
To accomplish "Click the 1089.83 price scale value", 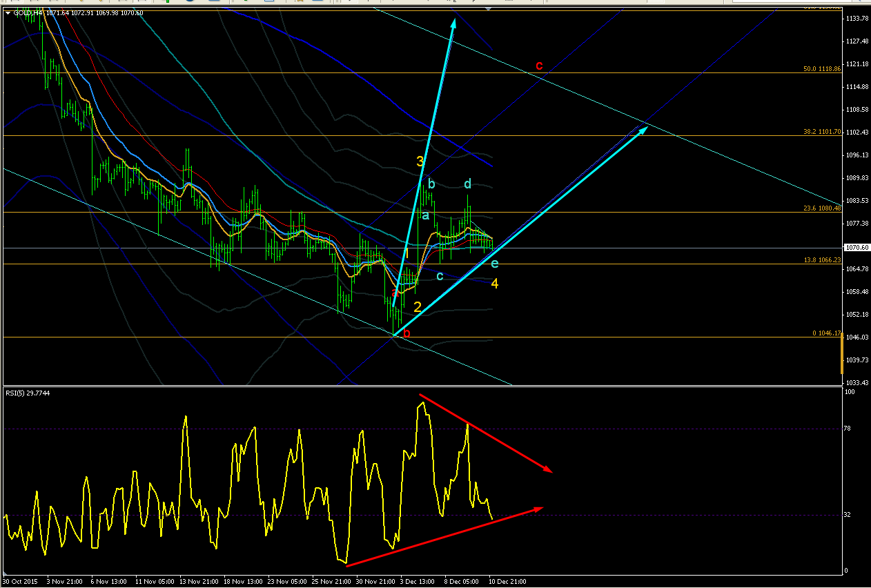I will [857, 177].
